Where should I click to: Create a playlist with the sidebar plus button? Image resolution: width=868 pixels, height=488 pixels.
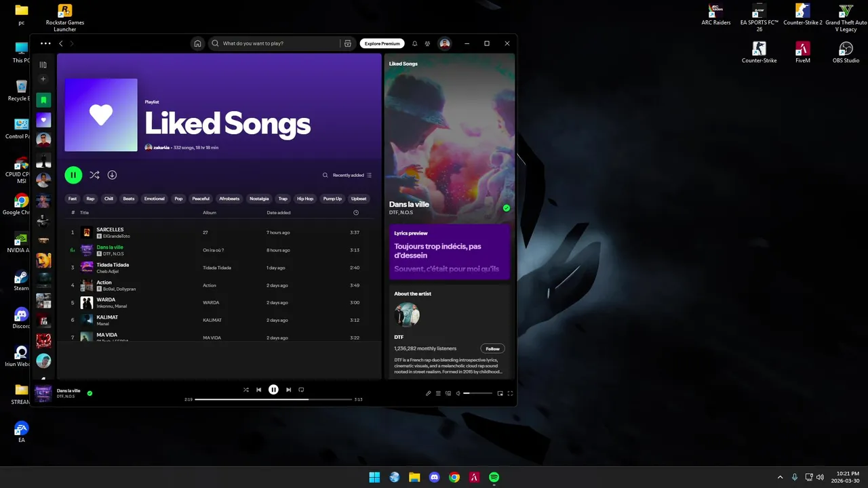pyautogui.click(x=43, y=79)
